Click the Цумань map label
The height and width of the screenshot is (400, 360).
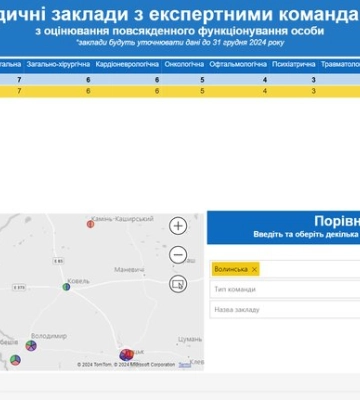click(x=190, y=339)
